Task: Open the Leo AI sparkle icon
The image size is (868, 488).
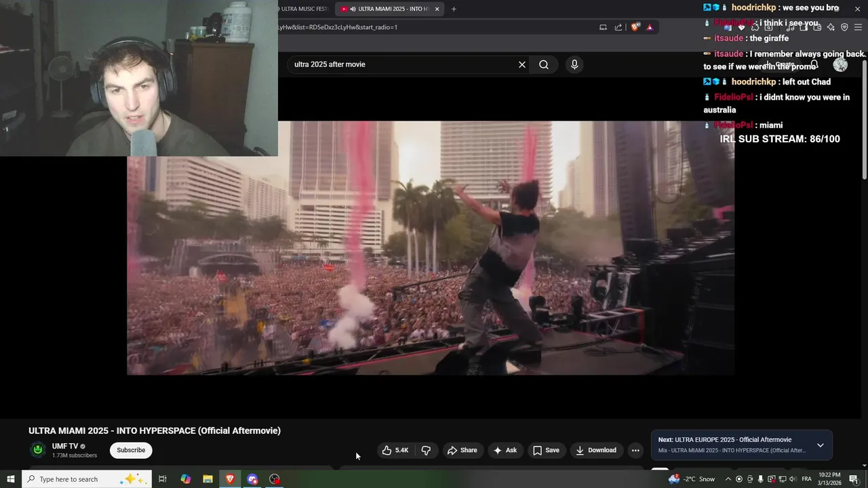Action: coord(831,27)
